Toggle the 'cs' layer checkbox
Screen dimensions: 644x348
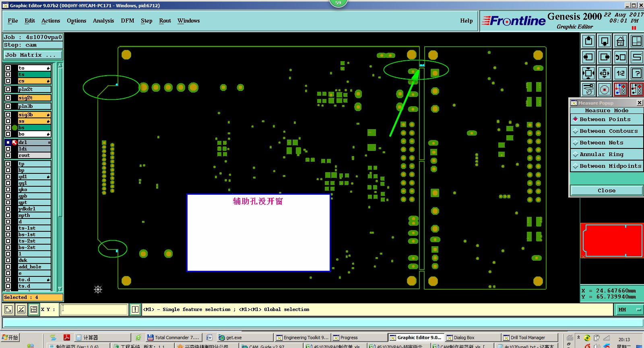(x=8, y=81)
